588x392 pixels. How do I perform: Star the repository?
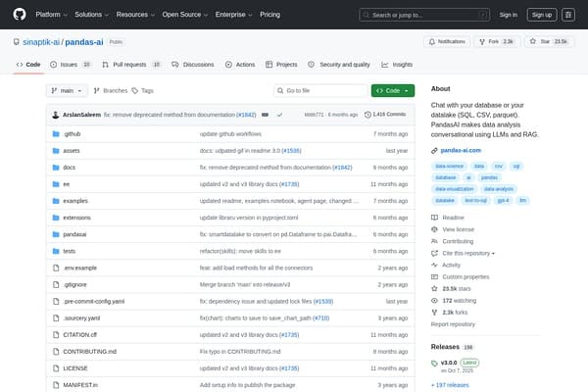(x=549, y=41)
